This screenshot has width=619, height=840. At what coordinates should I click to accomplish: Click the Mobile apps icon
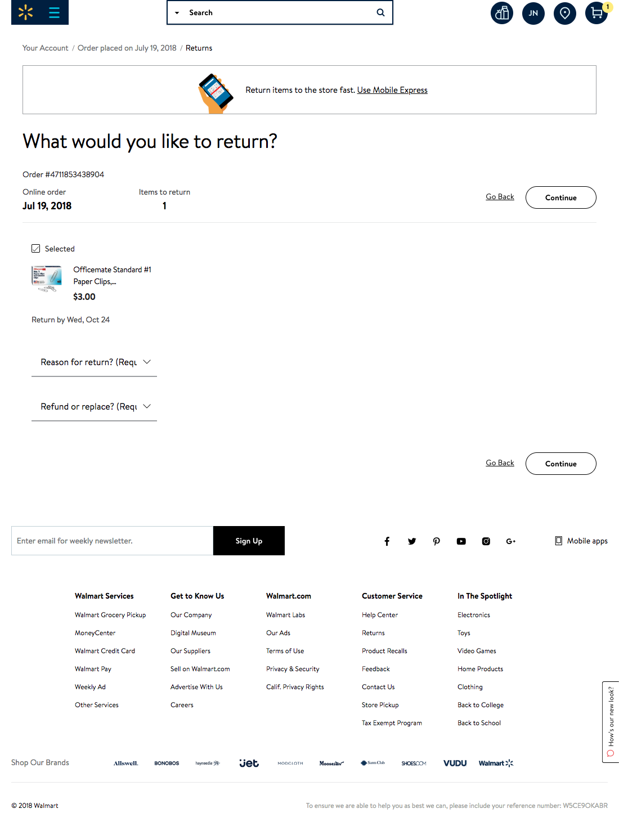[558, 540]
